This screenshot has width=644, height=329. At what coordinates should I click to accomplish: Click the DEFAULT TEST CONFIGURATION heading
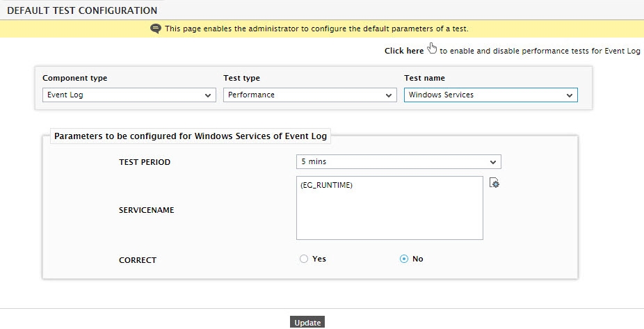82,10
